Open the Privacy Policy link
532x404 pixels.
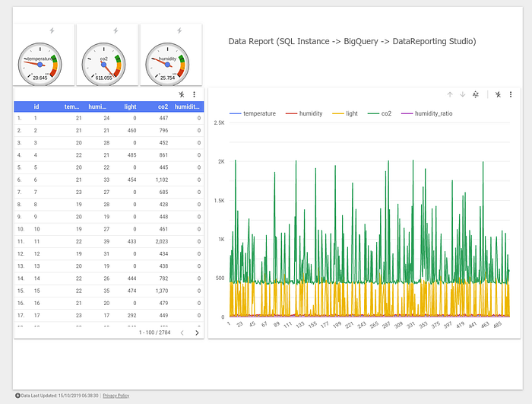coord(116,396)
